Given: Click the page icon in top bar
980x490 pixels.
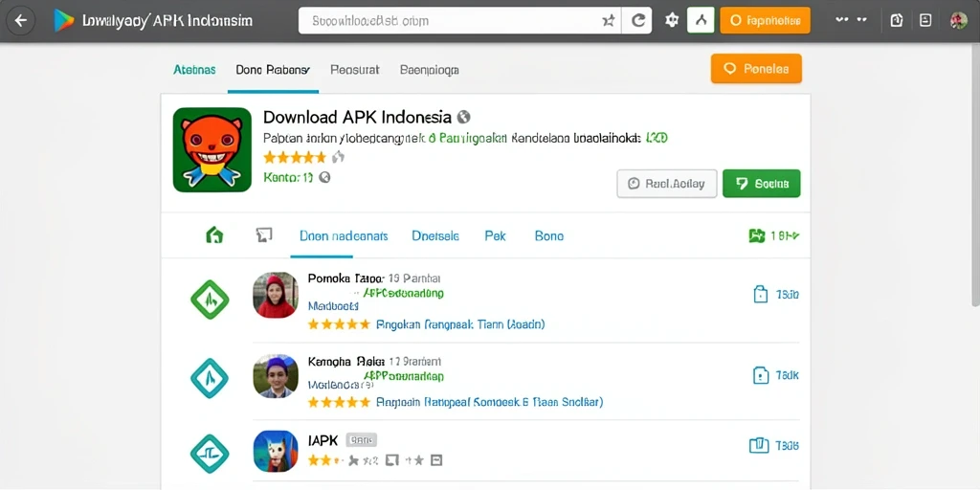Looking at the screenshot, I should tap(896, 21).
